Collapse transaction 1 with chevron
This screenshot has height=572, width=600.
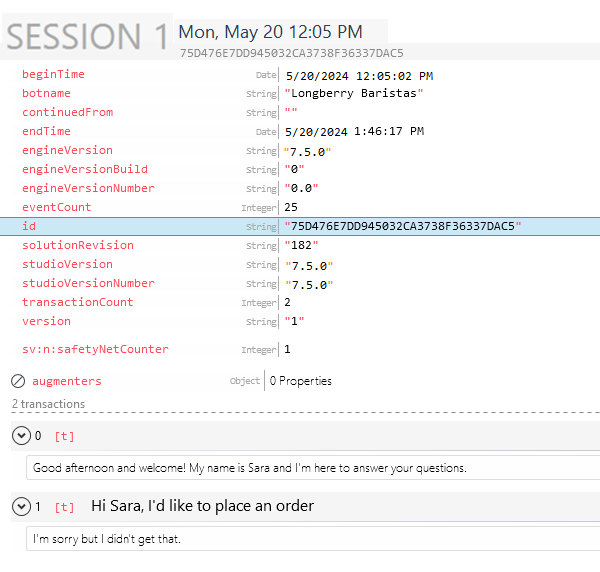(20, 507)
